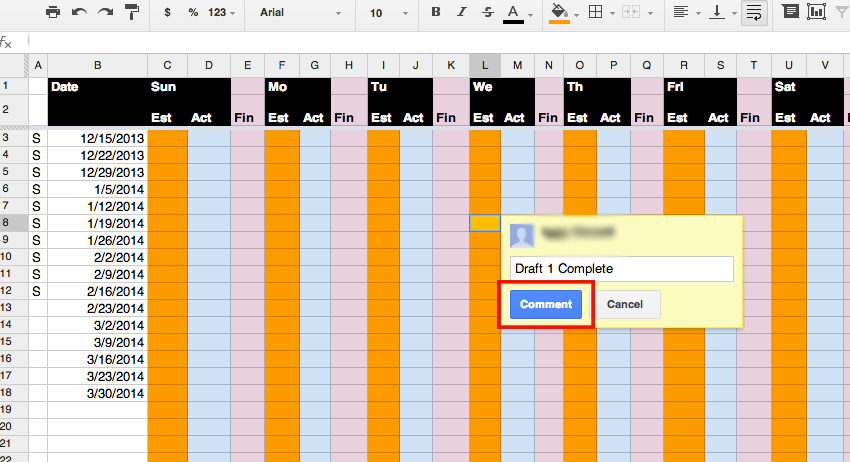Open the 123 number formats dropdown
This screenshot has height=462, width=850.
222,12
